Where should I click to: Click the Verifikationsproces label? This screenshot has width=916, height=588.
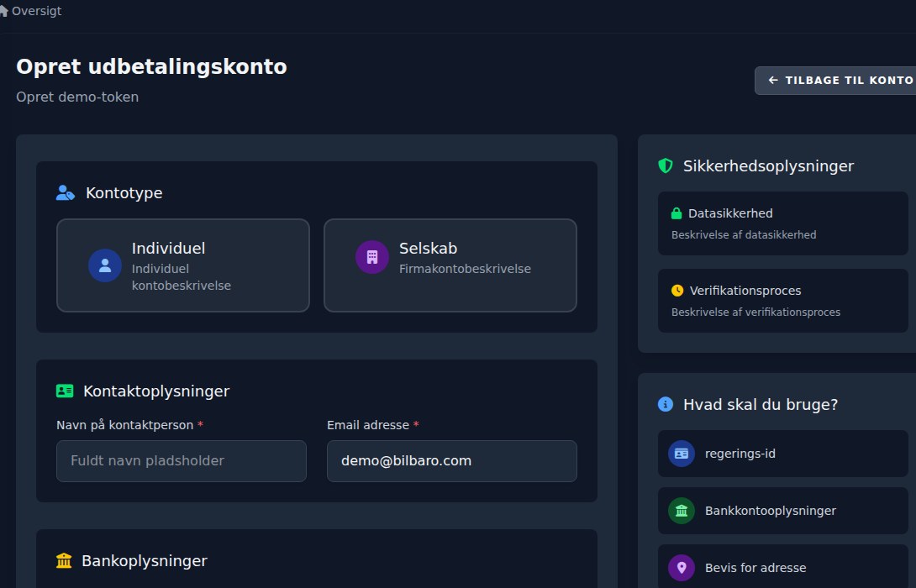pyautogui.click(x=745, y=290)
